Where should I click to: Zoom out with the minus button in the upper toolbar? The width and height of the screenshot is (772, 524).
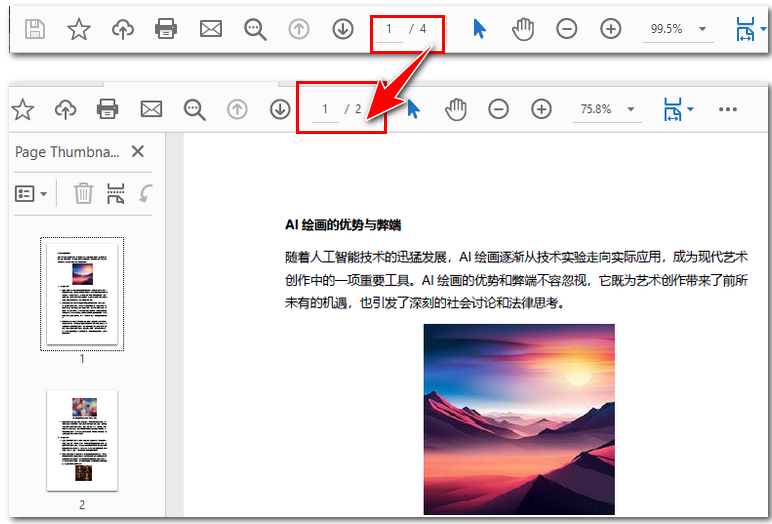point(567,29)
